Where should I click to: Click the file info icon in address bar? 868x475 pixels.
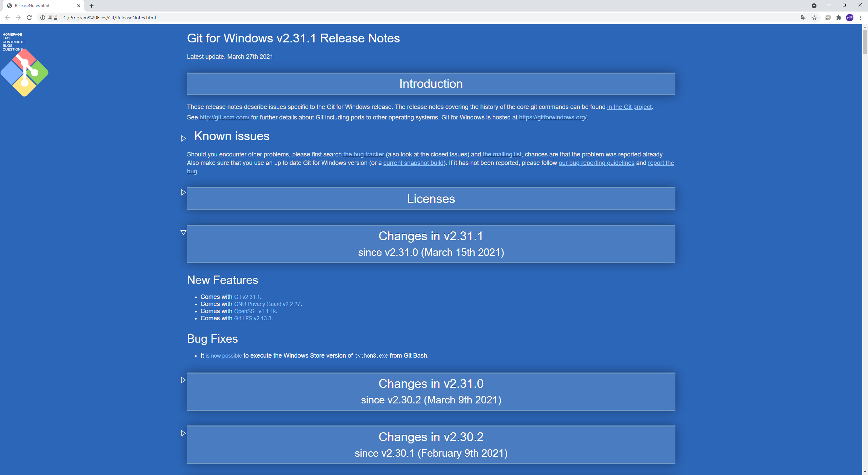tap(43, 18)
